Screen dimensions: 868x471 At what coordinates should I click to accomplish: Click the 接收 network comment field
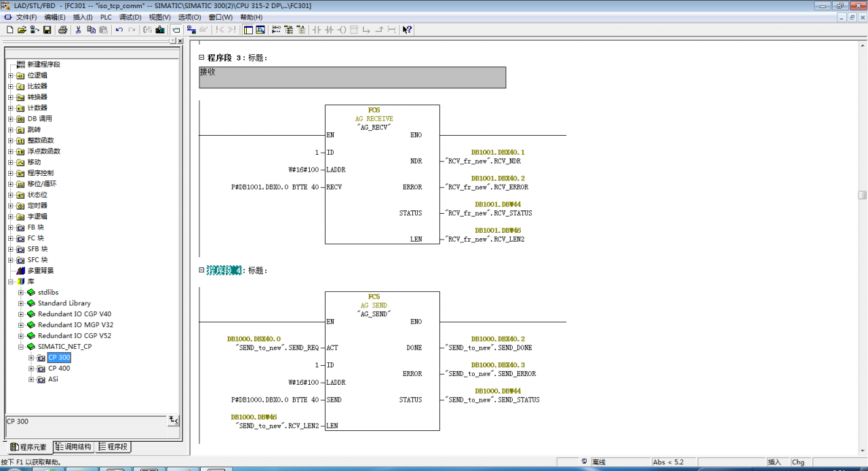(x=352, y=77)
